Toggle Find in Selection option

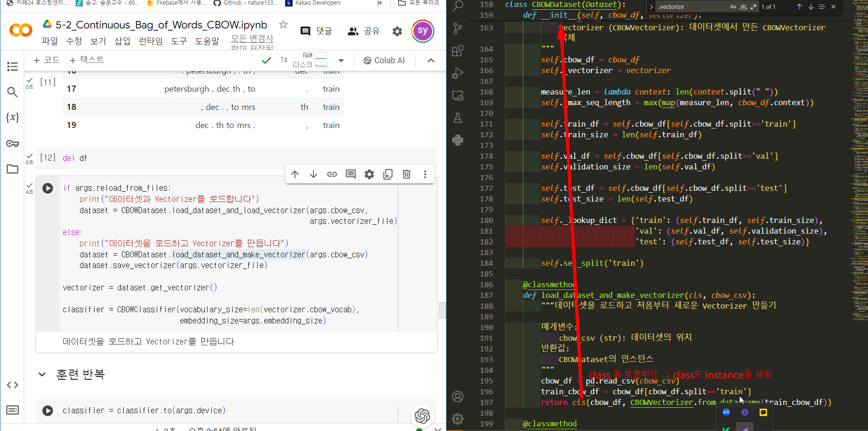coord(822,7)
